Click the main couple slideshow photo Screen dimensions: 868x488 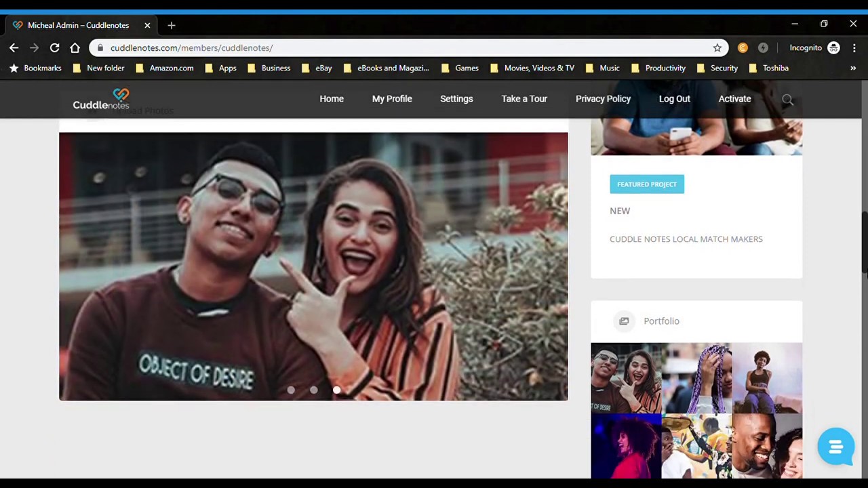click(x=313, y=266)
